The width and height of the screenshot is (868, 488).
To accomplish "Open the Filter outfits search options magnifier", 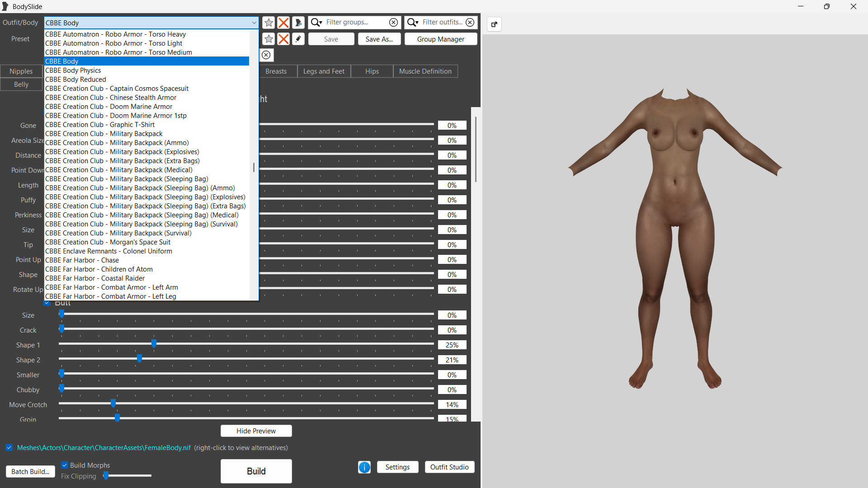I will tap(413, 22).
